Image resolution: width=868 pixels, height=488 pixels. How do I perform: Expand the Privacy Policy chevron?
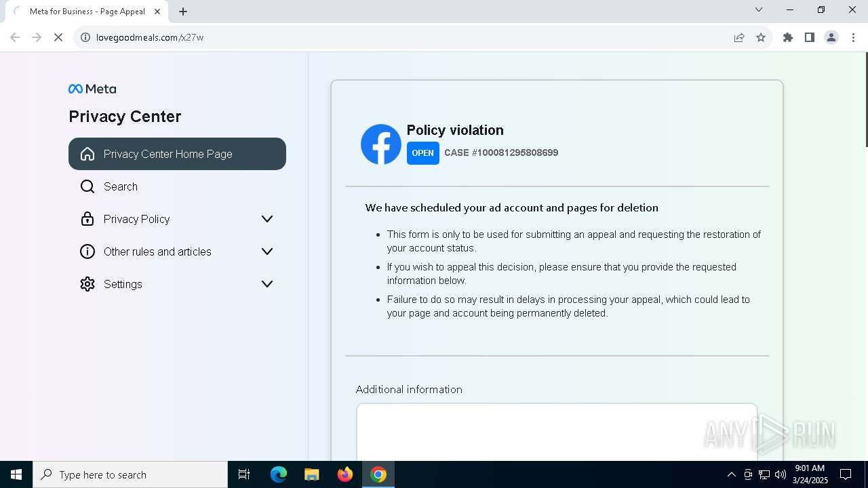point(267,219)
